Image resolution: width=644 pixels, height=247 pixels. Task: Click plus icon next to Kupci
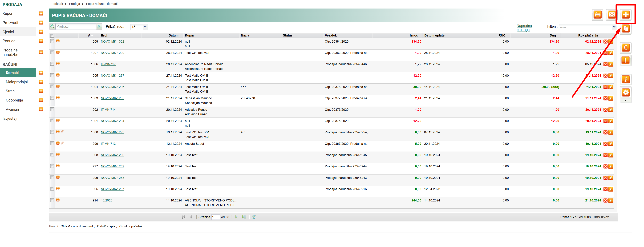coord(41,14)
